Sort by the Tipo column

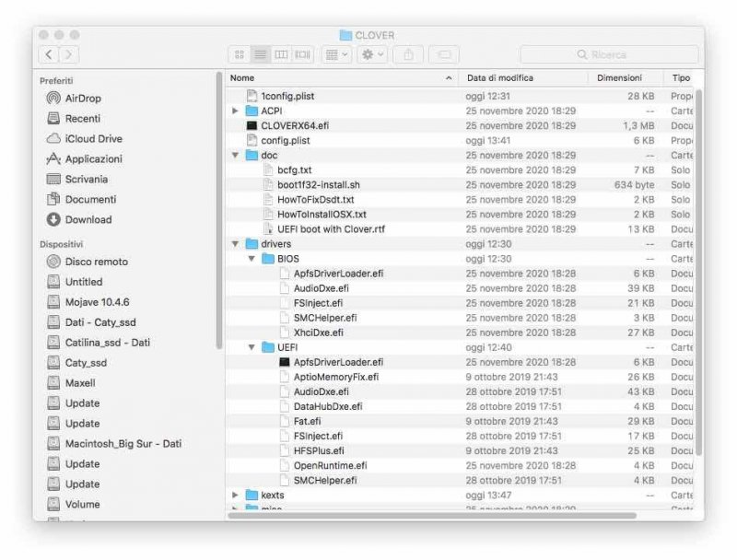point(681,78)
